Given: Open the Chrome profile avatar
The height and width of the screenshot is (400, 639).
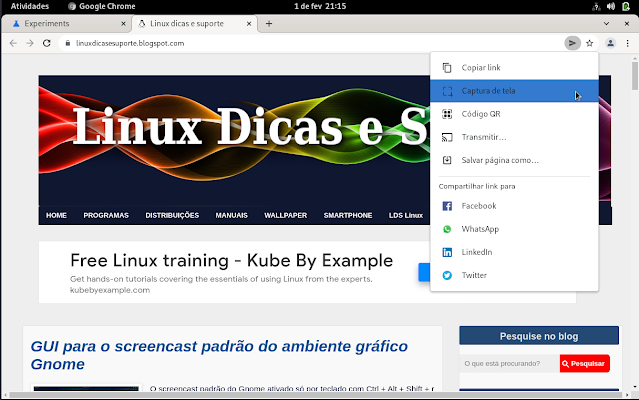Looking at the screenshot, I should pos(610,43).
